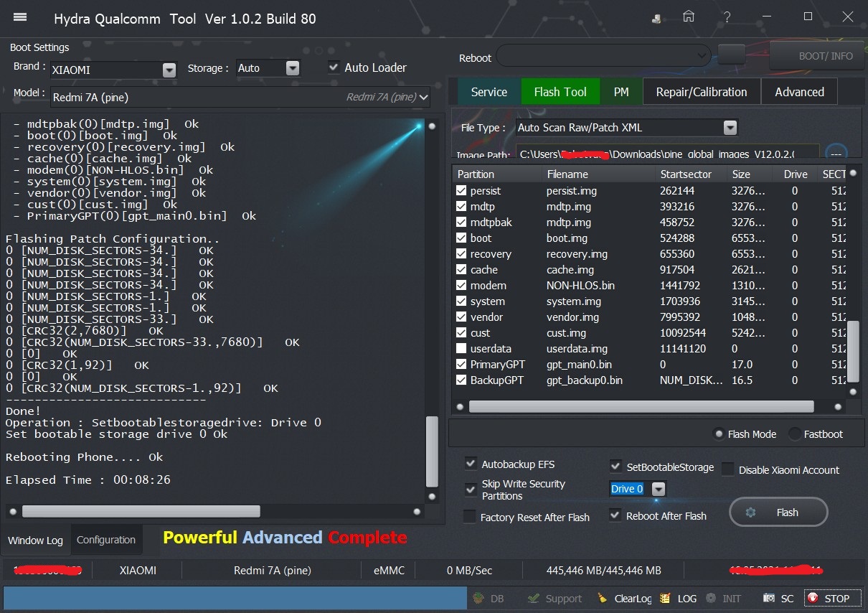Select the Window Log tab
The width and height of the screenshot is (868, 613).
[36, 541]
